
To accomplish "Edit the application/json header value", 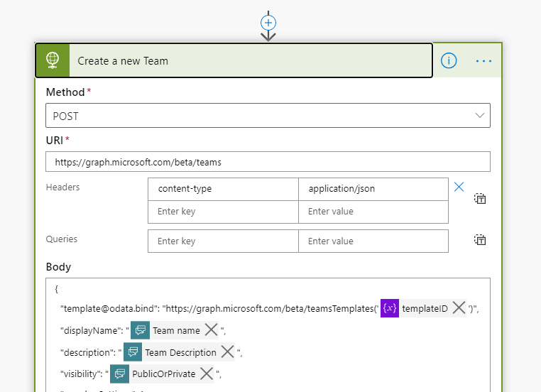I will point(373,189).
